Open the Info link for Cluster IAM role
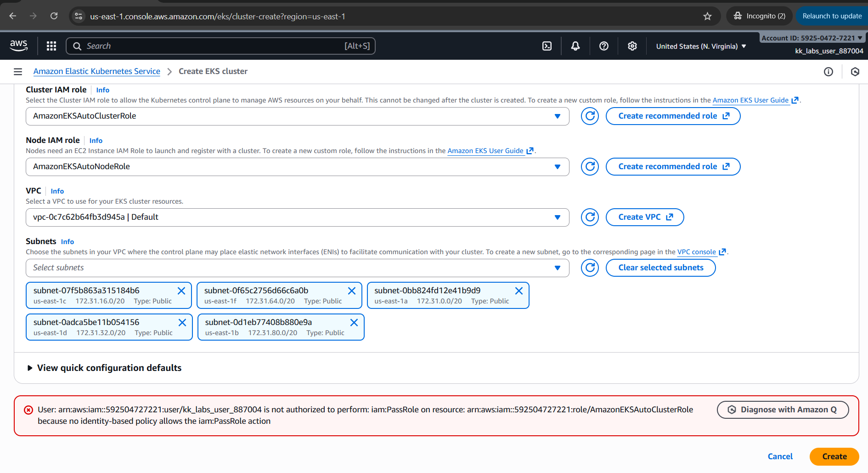 [x=102, y=90]
